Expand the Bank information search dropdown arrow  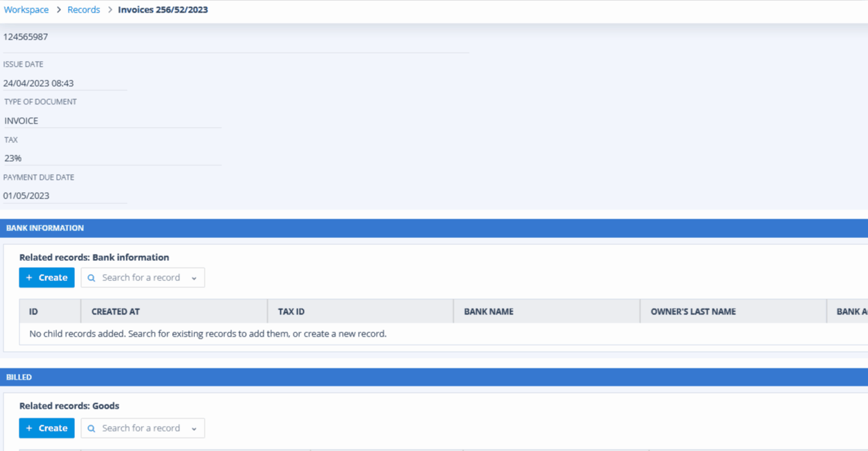[194, 278]
